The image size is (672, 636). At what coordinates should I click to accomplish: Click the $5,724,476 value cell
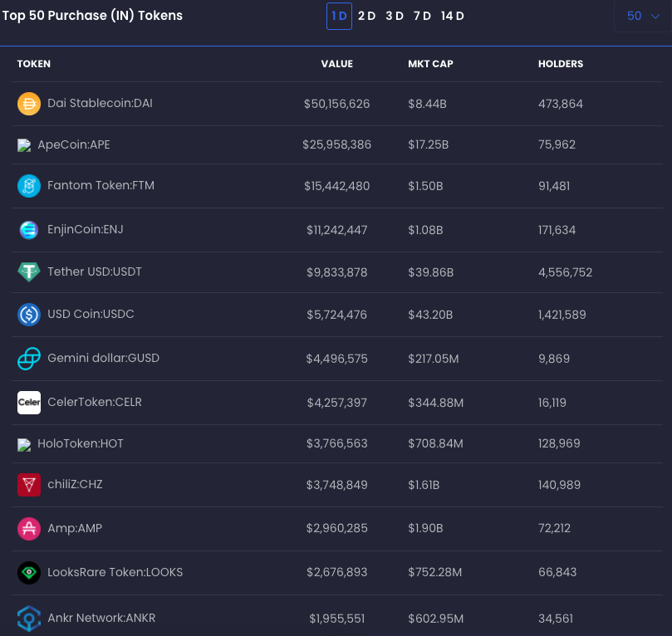(x=337, y=315)
